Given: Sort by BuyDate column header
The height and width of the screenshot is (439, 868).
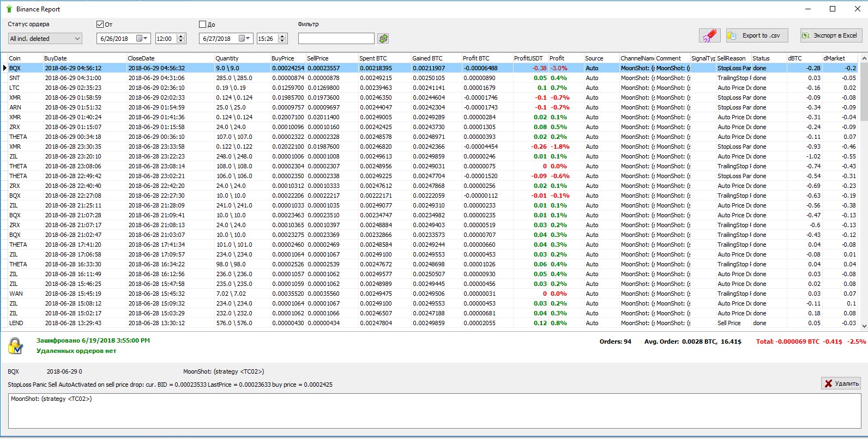Looking at the screenshot, I should click(83, 58).
